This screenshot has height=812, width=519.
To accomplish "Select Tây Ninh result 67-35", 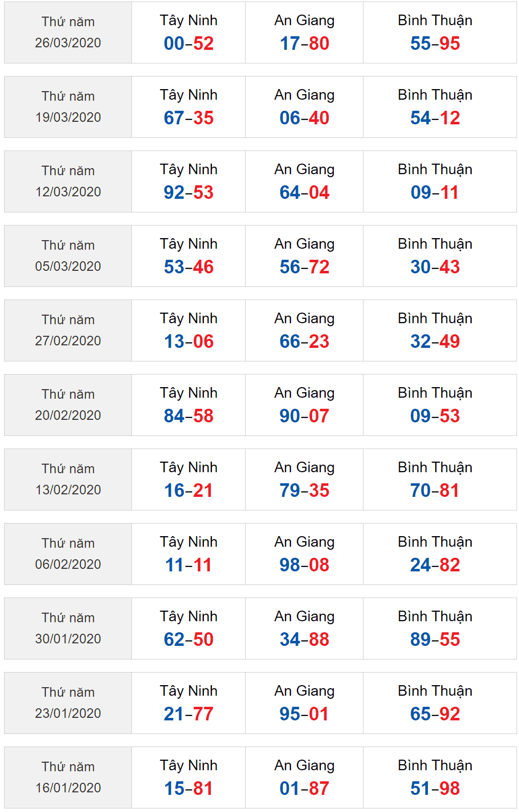I will [x=188, y=118].
